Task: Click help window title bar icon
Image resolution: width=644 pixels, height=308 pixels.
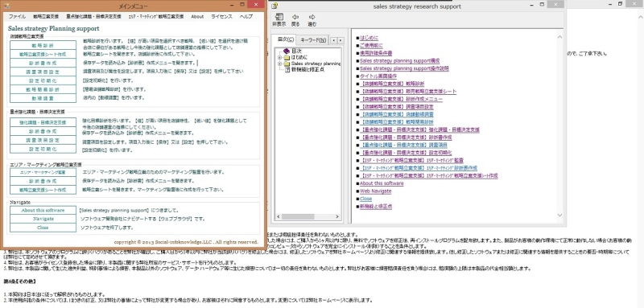Action: click(x=275, y=6)
